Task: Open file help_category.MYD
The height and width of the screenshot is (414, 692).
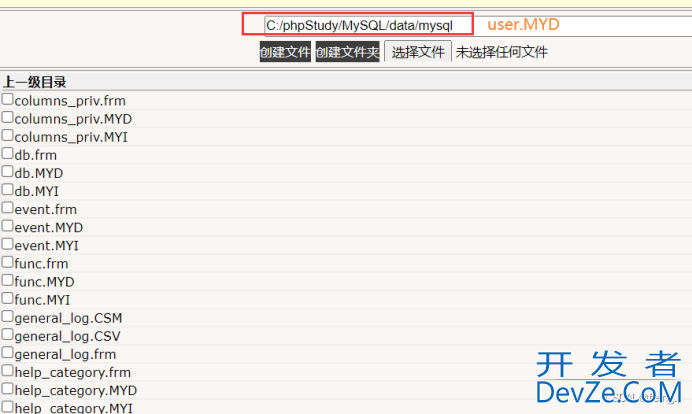Action: point(76,391)
